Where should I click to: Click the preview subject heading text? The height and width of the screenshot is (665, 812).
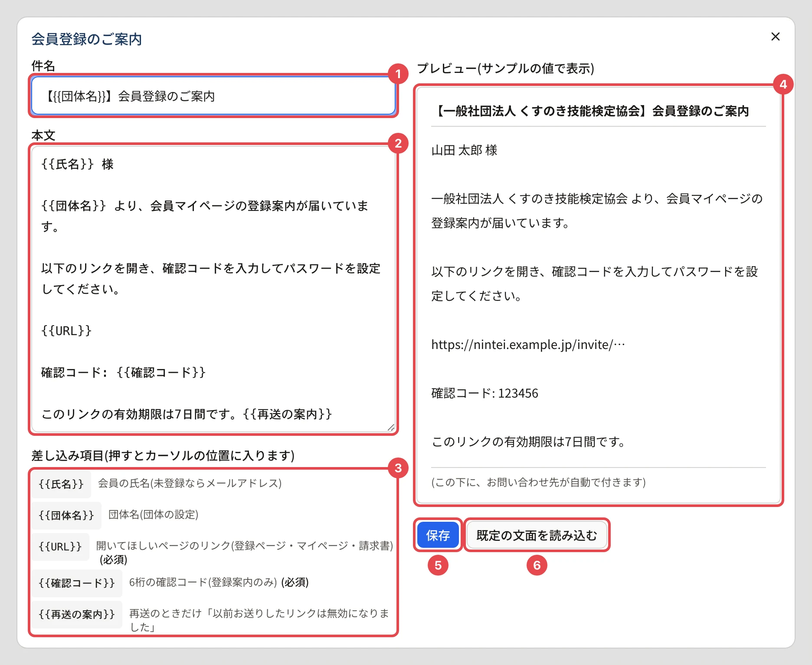tap(590, 111)
